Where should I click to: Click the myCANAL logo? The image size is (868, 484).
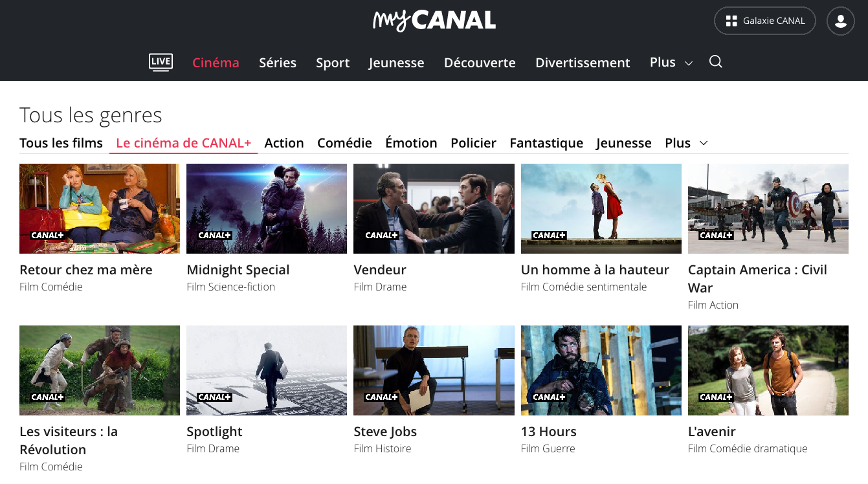434,21
